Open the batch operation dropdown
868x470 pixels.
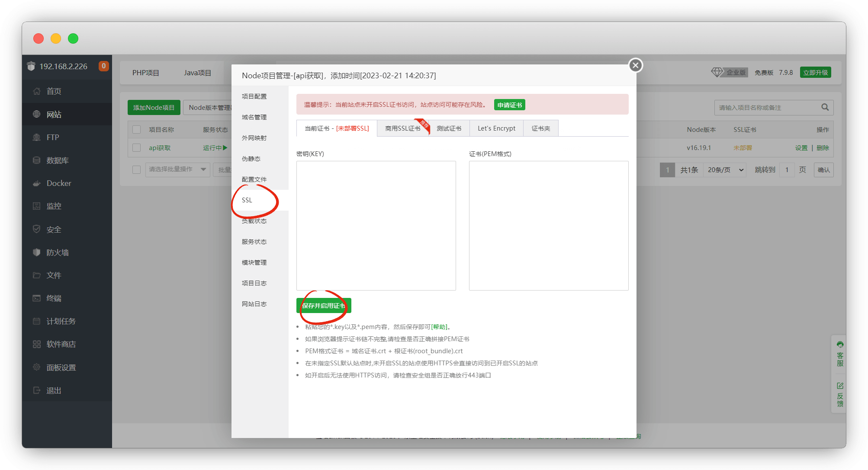tap(177, 169)
